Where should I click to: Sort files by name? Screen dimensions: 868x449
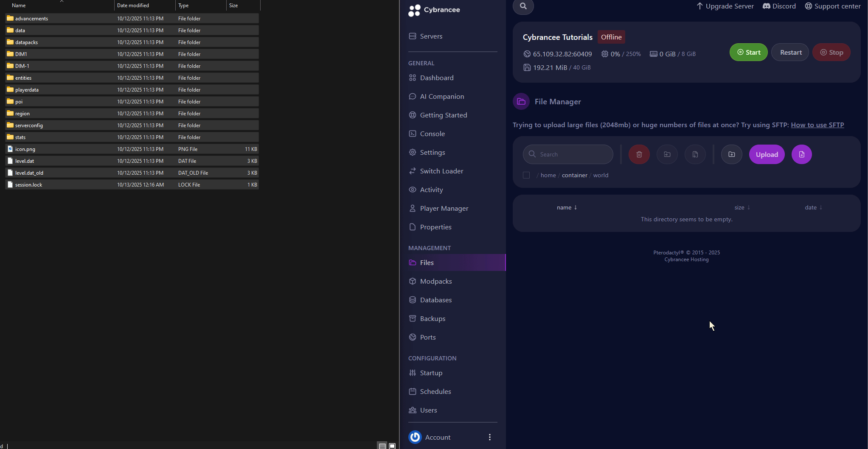coord(567,207)
